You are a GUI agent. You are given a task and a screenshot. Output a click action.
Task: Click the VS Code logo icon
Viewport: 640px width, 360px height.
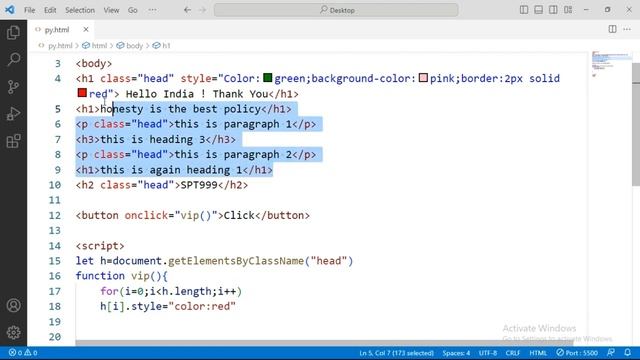(x=10, y=9)
